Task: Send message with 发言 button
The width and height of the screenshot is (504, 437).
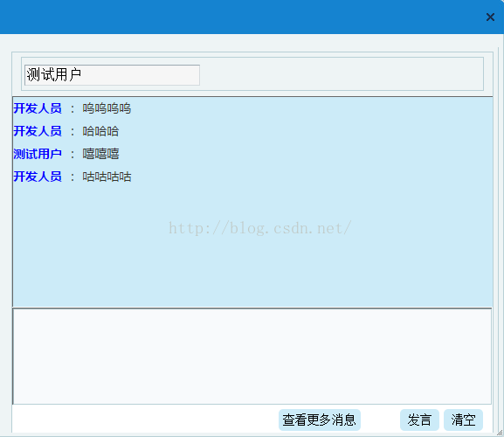Action: 419,420
